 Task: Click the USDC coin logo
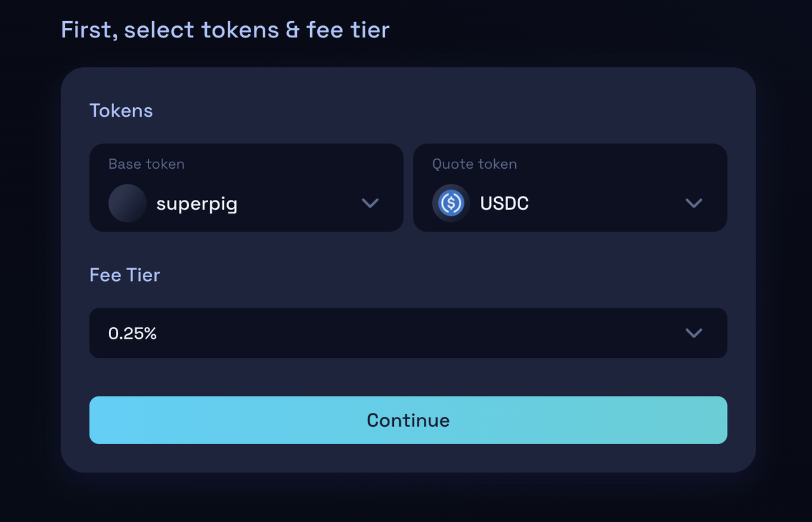pyautogui.click(x=451, y=203)
